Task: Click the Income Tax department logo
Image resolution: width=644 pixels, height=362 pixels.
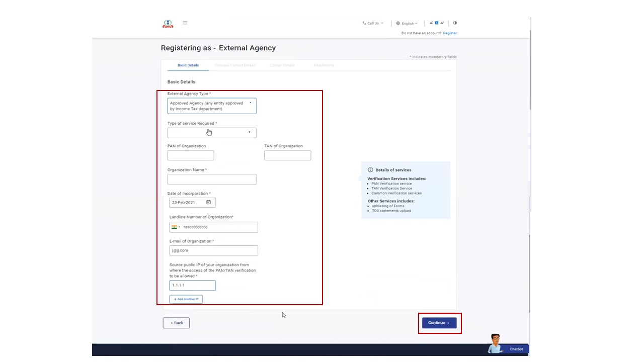Action: tap(168, 24)
